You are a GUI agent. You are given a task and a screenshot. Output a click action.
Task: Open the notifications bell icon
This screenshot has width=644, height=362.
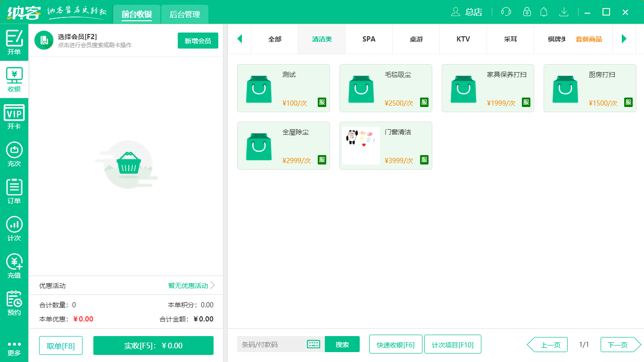point(544,12)
